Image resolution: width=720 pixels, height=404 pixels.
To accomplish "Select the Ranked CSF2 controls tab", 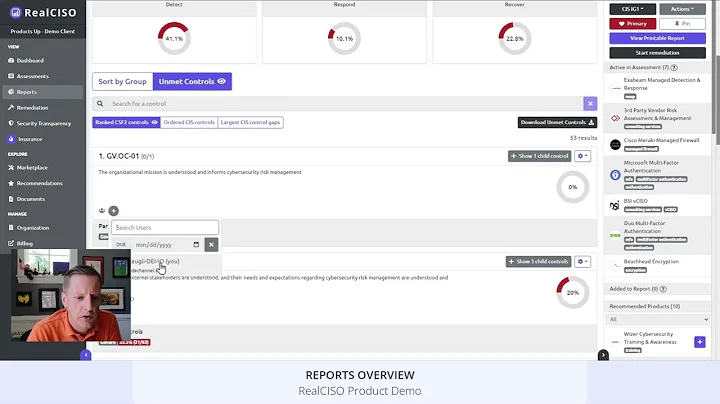I will [x=126, y=122].
